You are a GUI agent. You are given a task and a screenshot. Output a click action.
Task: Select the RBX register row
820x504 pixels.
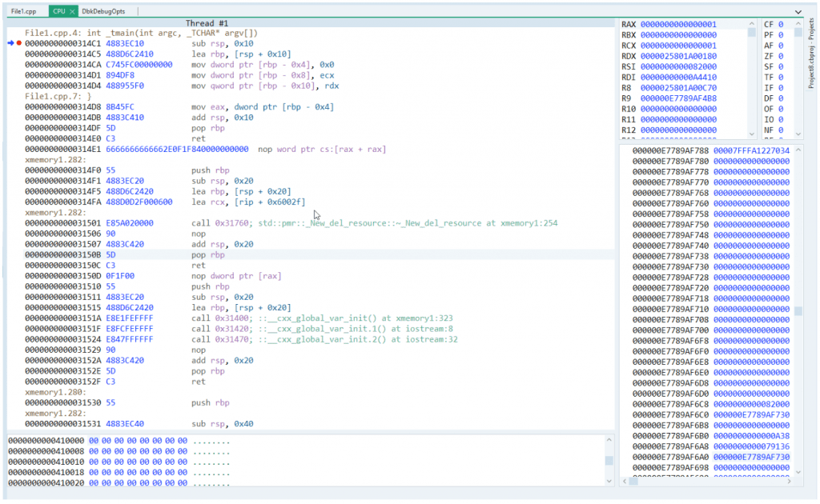pyautogui.click(x=684, y=35)
